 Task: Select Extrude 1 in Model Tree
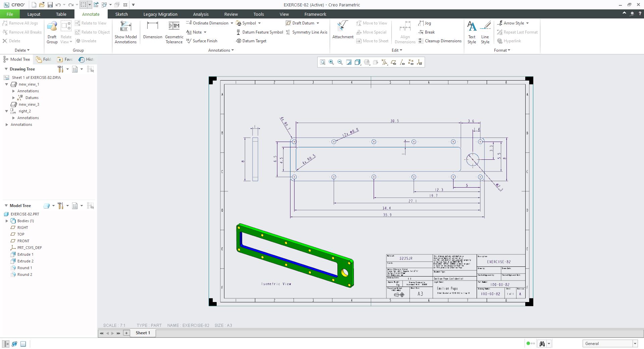pos(22,254)
